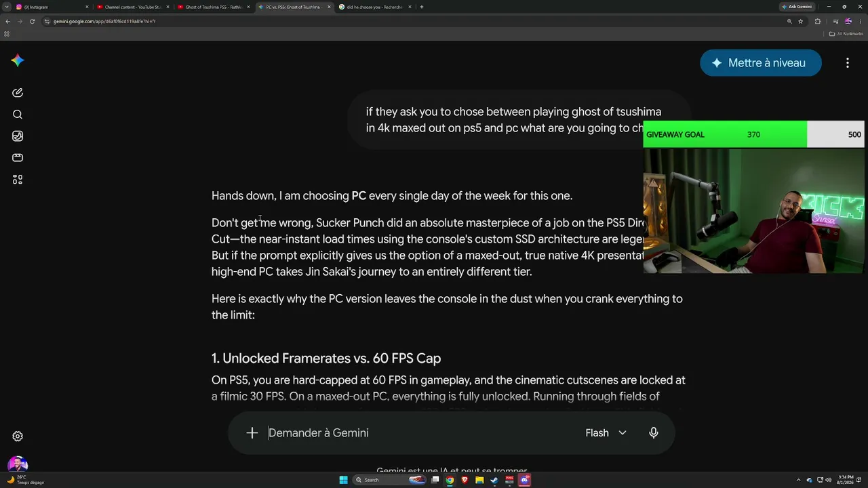Image resolution: width=868 pixels, height=488 pixels.
Task: Close the Instagram tab
Action: (87, 7)
